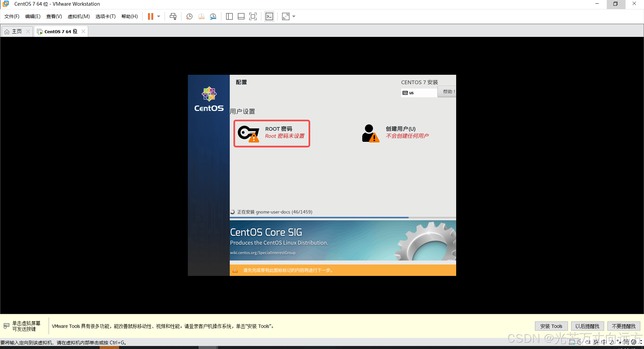
Task: Click the 以后提醒我 button
Action: (x=587, y=326)
